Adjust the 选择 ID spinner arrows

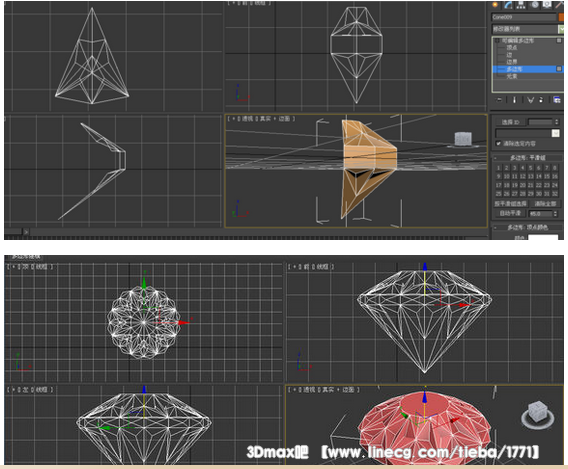pyautogui.click(x=557, y=122)
